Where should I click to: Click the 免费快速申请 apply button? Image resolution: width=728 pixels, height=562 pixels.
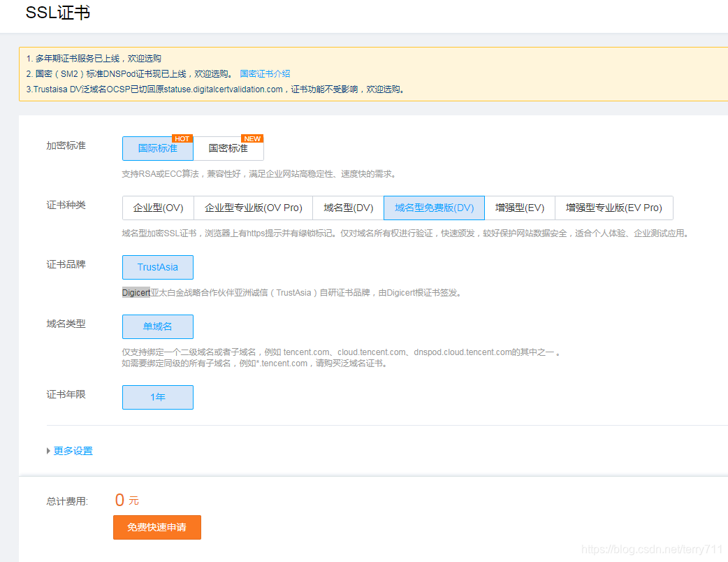[x=156, y=528]
